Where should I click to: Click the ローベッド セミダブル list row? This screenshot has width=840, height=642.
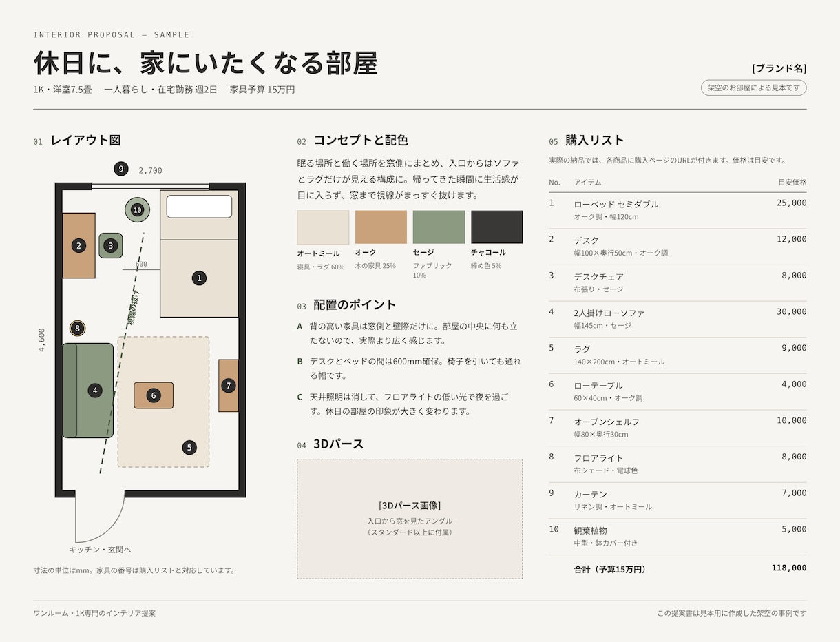pyautogui.click(x=678, y=210)
